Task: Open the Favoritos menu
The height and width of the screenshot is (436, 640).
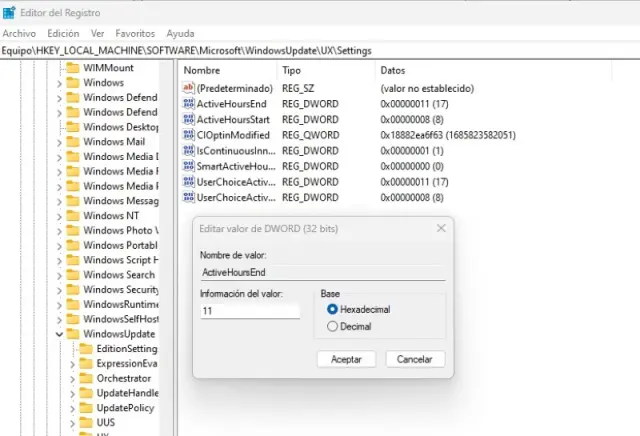Action: [x=135, y=33]
